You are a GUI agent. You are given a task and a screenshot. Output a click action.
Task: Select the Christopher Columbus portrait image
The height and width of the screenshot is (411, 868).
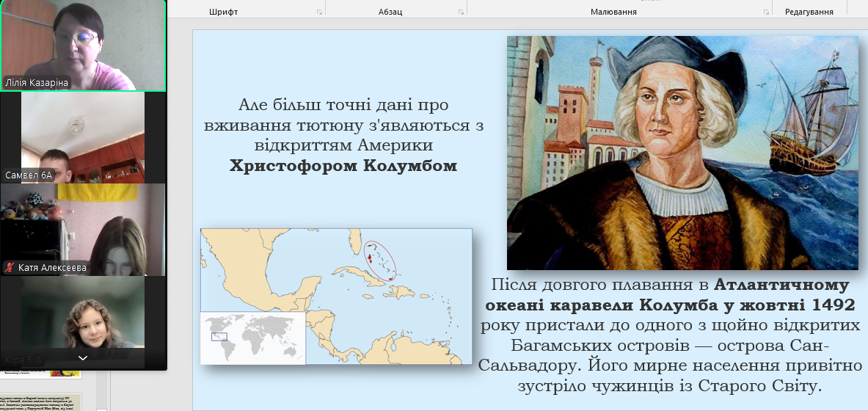coord(682,153)
